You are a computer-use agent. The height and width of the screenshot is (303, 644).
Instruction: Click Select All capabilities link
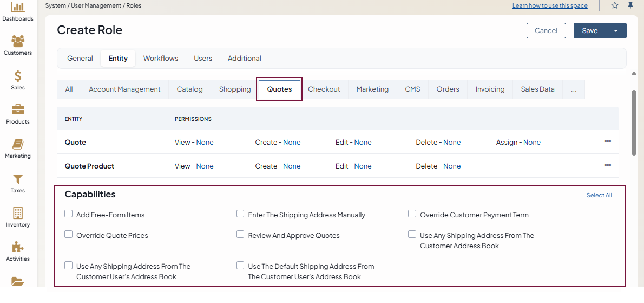click(599, 195)
